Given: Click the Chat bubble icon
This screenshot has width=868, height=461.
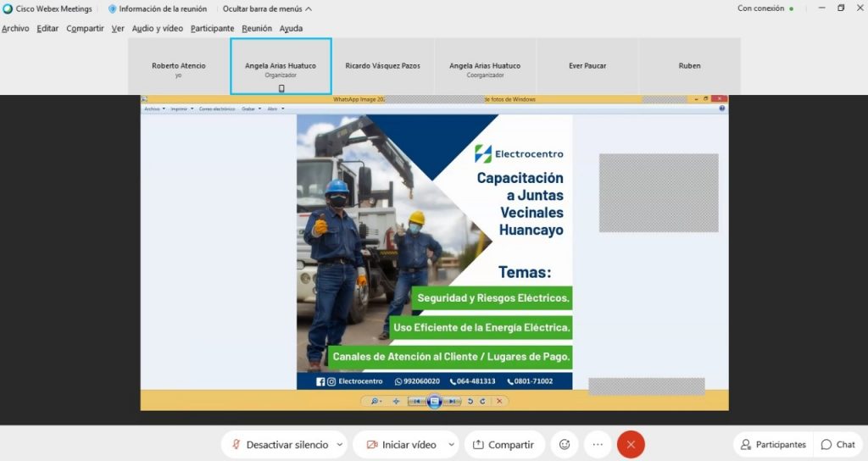Looking at the screenshot, I should pyautogui.click(x=826, y=444).
